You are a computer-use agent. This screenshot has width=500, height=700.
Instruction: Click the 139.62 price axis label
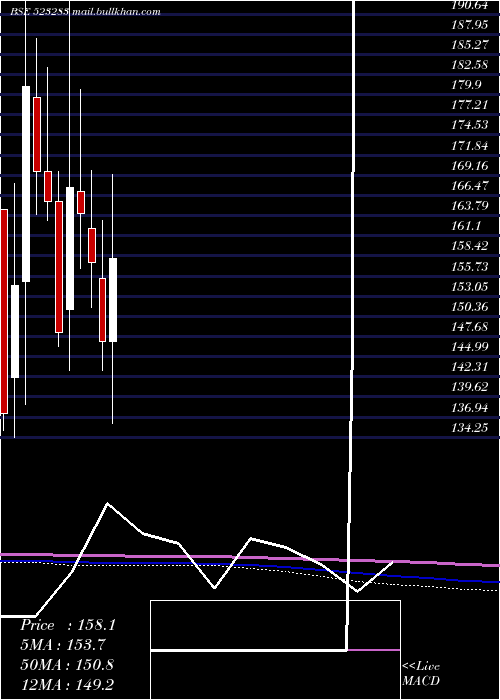pos(470,387)
